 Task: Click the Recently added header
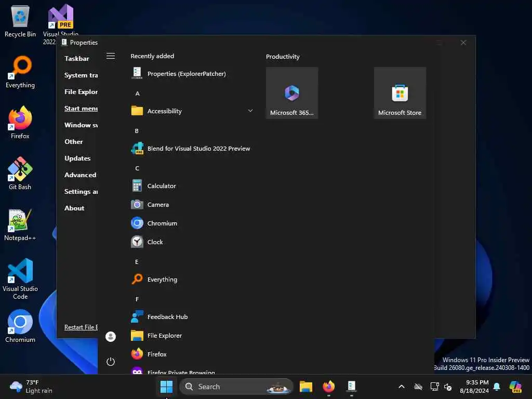(152, 56)
